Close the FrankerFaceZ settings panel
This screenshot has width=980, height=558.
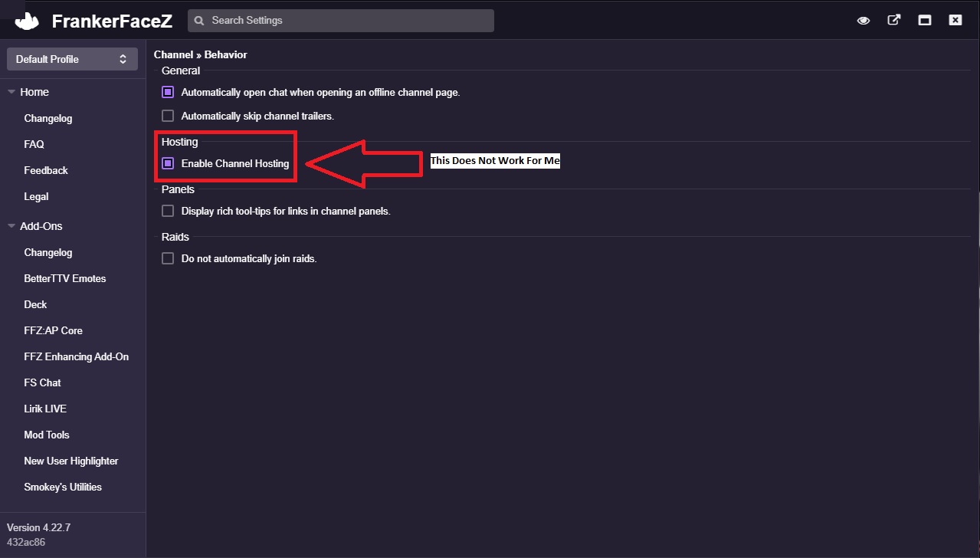pyautogui.click(x=955, y=21)
